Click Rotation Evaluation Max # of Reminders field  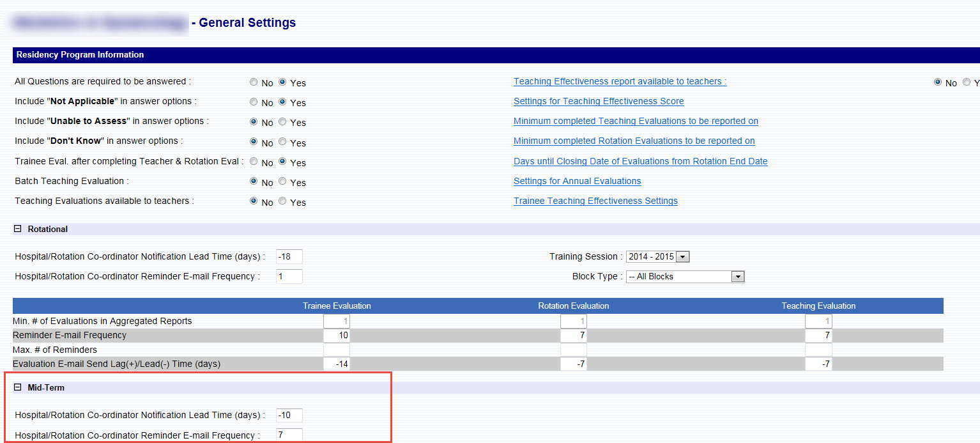tap(573, 350)
